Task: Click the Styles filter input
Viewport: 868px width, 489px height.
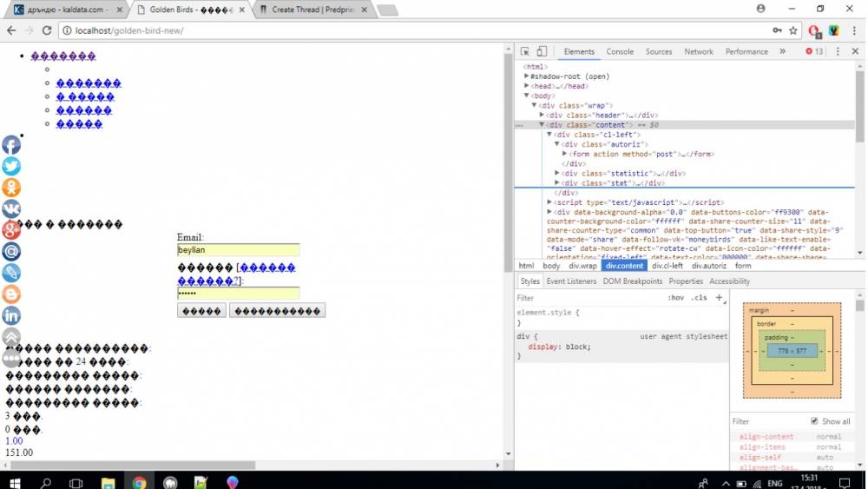Action: [589, 298]
